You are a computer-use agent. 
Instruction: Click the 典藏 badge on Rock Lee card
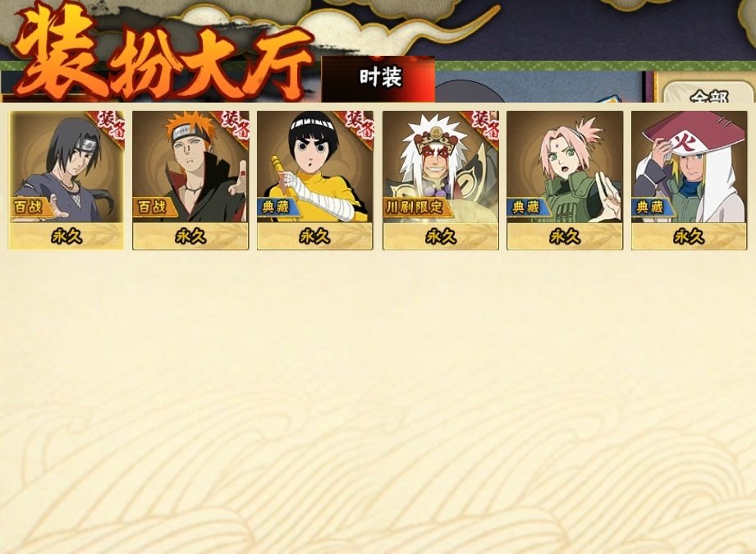click(x=279, y=208)
